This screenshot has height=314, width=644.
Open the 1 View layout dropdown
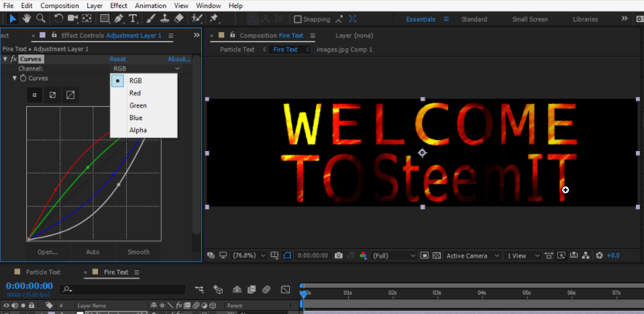[523, 256]
